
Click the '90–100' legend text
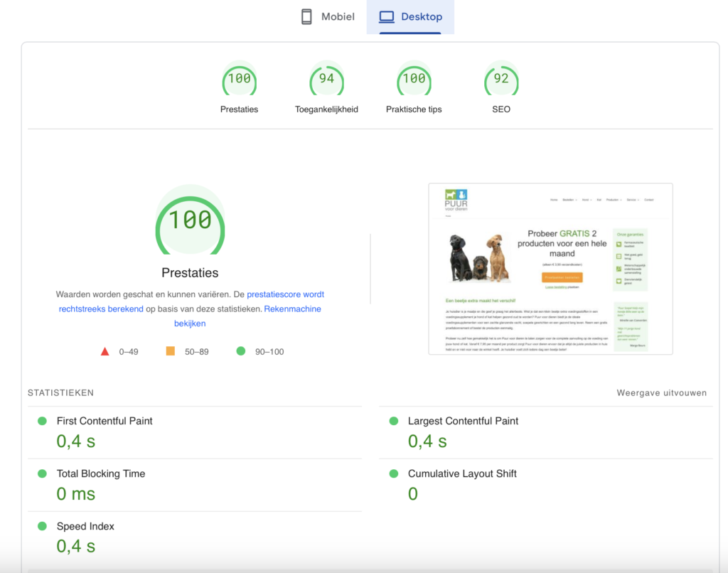(x=269, y=351)
